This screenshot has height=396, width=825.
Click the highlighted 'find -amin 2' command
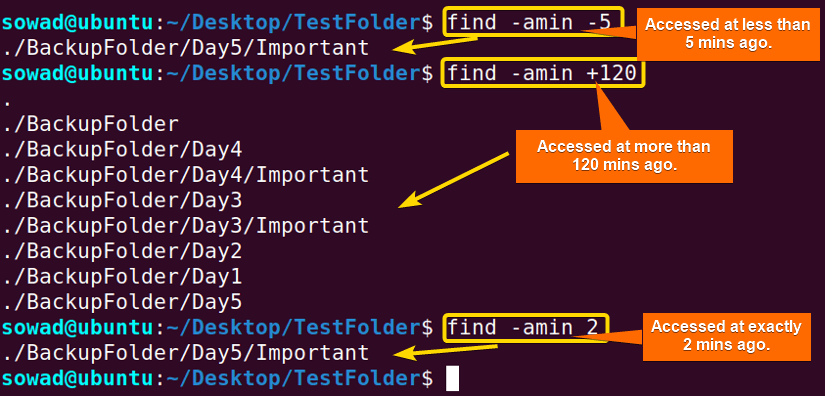[x=526, y=328]
